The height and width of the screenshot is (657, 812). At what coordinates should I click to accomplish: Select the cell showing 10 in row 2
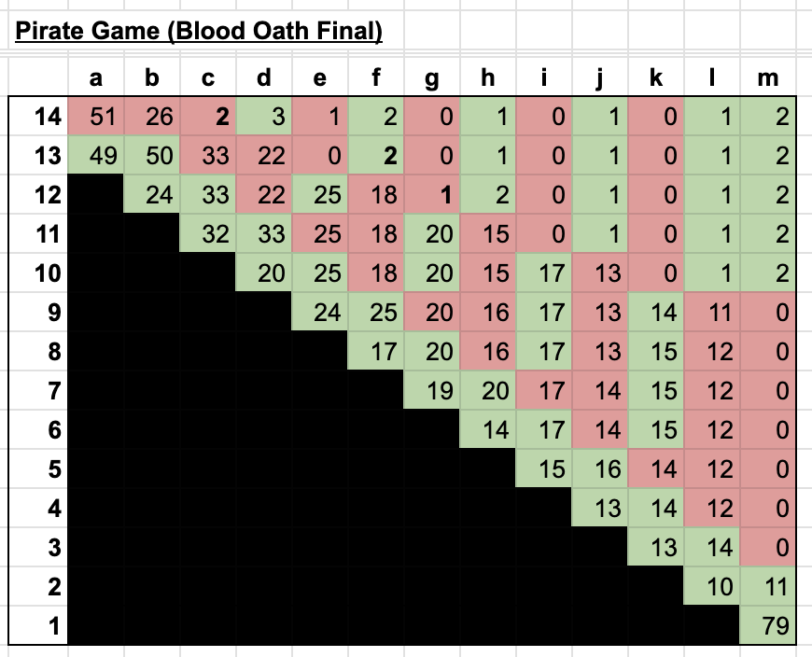click(711, 586)
